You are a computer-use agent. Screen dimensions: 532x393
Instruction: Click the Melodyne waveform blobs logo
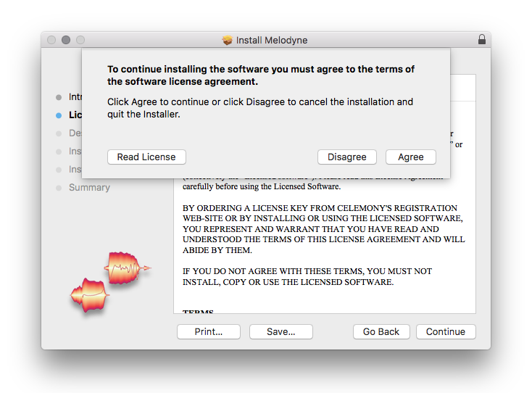coord(110,281)
